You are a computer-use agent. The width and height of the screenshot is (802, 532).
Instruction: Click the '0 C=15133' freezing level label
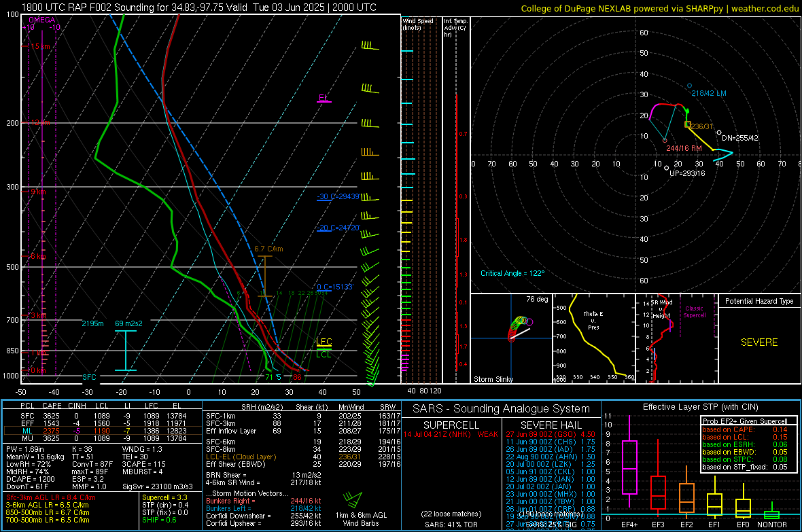click(335, 287)
